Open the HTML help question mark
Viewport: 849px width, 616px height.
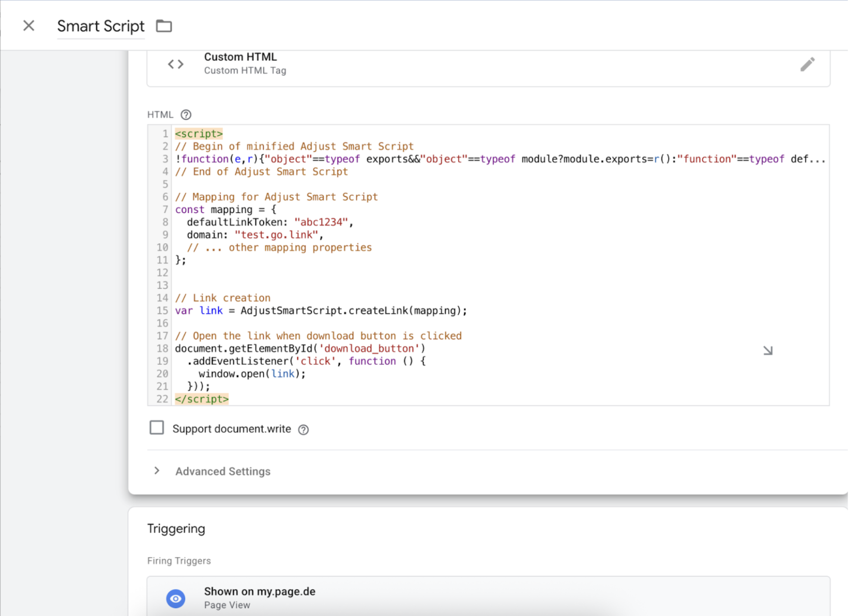(x=185, y=114)
